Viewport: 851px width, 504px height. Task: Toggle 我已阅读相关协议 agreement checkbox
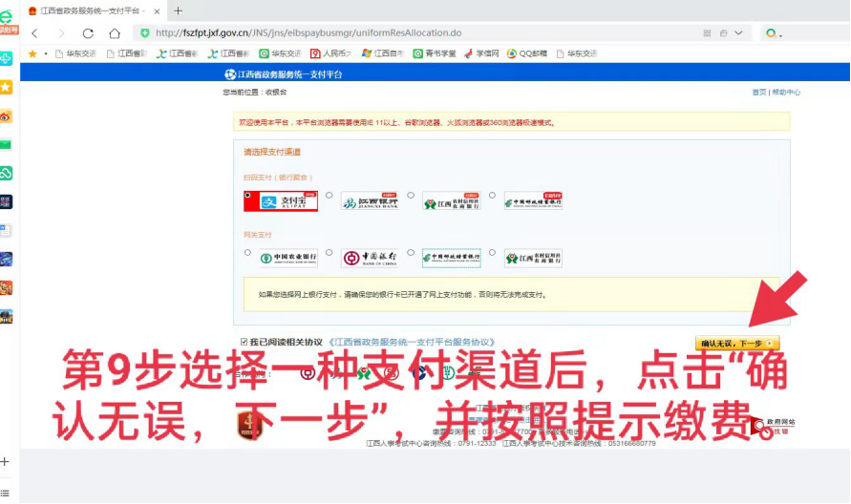(x=245, y=342)
